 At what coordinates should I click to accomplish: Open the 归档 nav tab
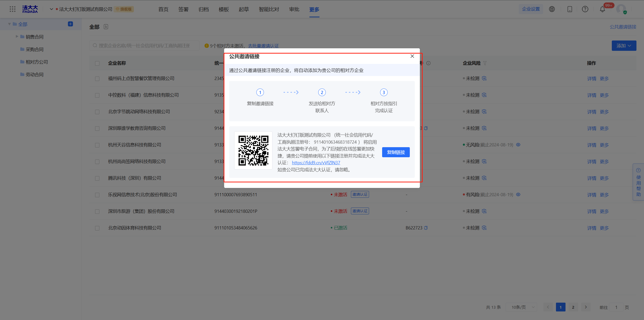204,9
